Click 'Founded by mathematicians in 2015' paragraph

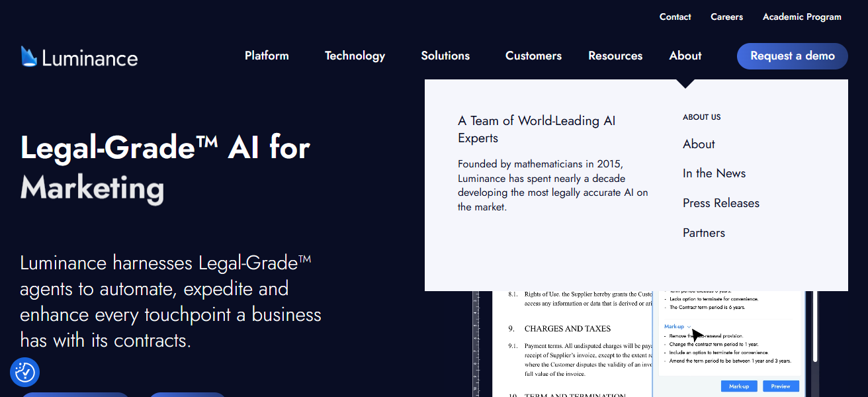point(553,185)
